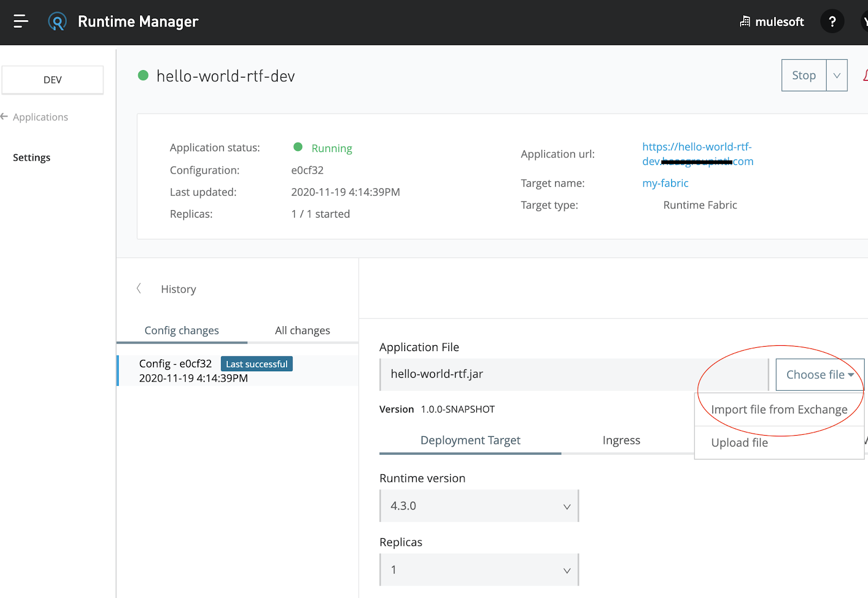Choose Import file from Exchange
This screenshot has width=868, height=598.
coord(780,409)
